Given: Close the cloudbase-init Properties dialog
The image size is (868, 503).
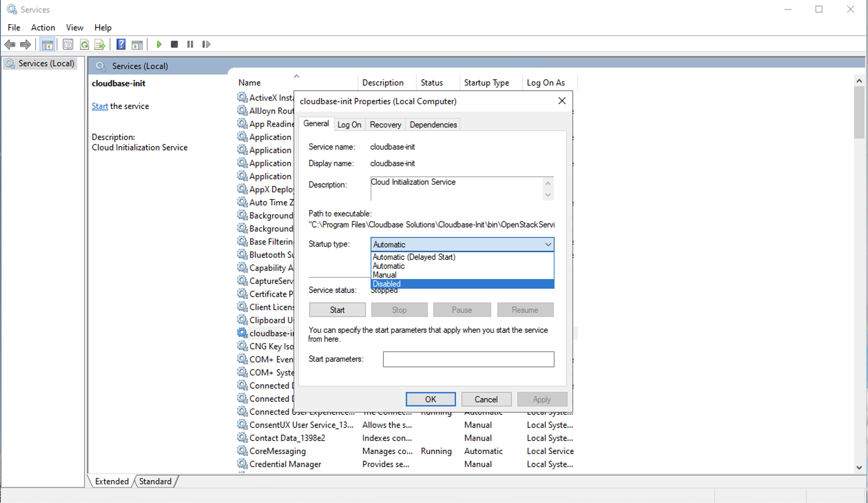Looking at the screenshot, I should pyautogui.click(x=562, y=101).
